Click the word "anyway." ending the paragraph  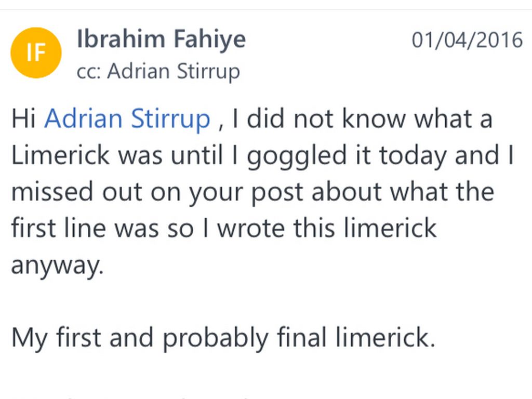click(x=57, y=265)
